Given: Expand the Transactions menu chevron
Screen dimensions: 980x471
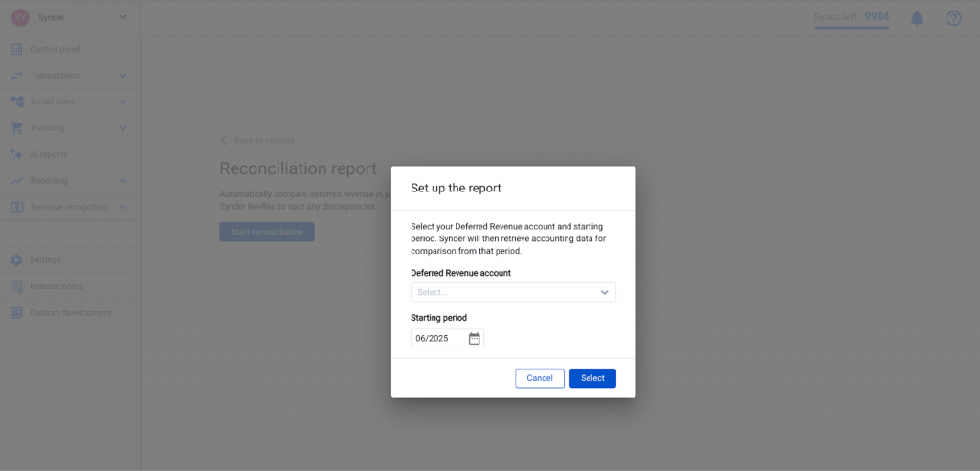Looking at the screenshot, I should pos(122,76).
